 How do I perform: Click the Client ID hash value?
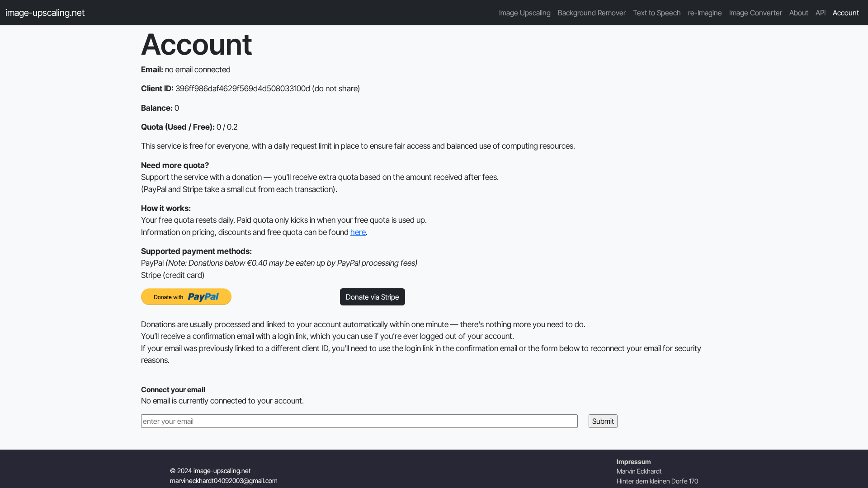coord(242,89)
